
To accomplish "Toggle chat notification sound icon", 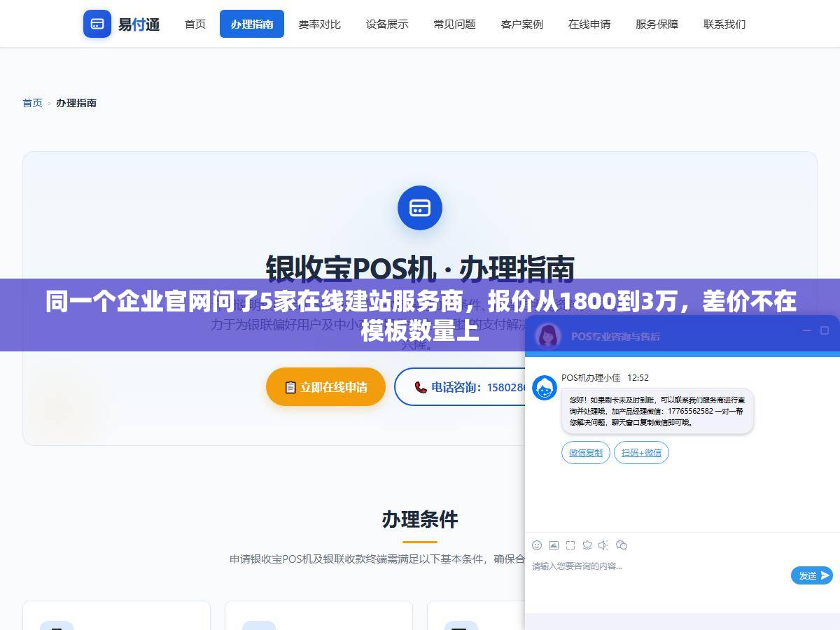I will [603, 545].
